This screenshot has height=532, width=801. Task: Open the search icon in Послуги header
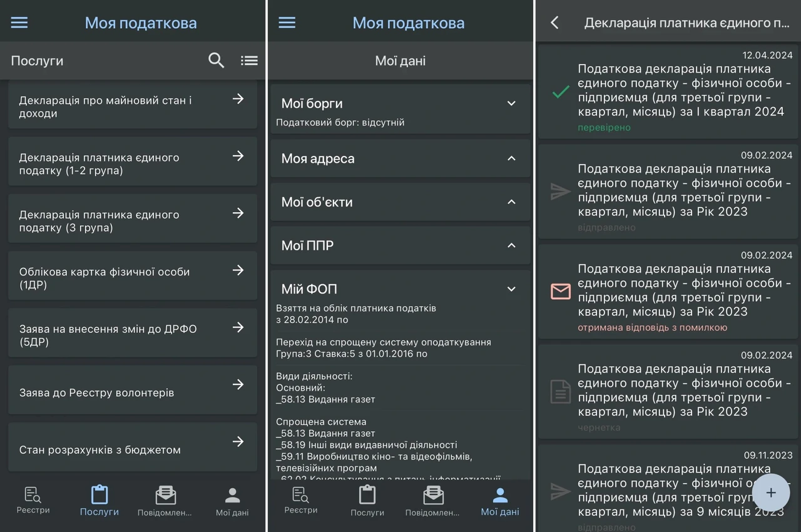tap(216, 61)
